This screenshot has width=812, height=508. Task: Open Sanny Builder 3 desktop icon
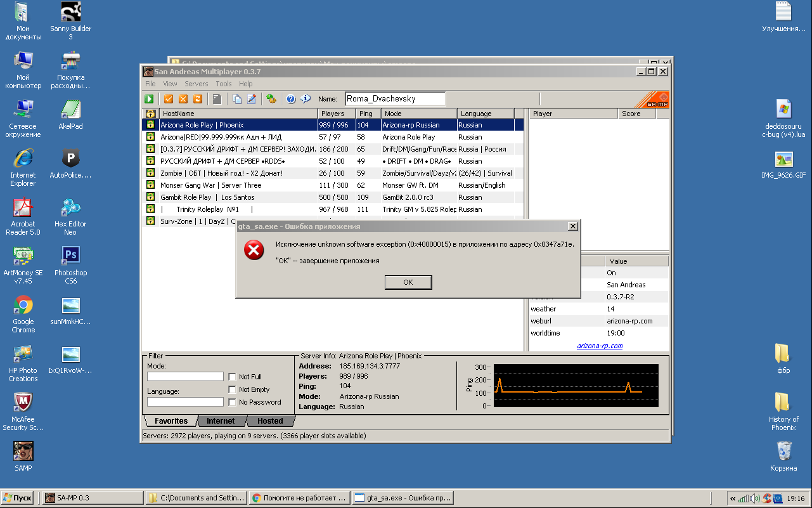pyautogui.click(x=70, y=21)
